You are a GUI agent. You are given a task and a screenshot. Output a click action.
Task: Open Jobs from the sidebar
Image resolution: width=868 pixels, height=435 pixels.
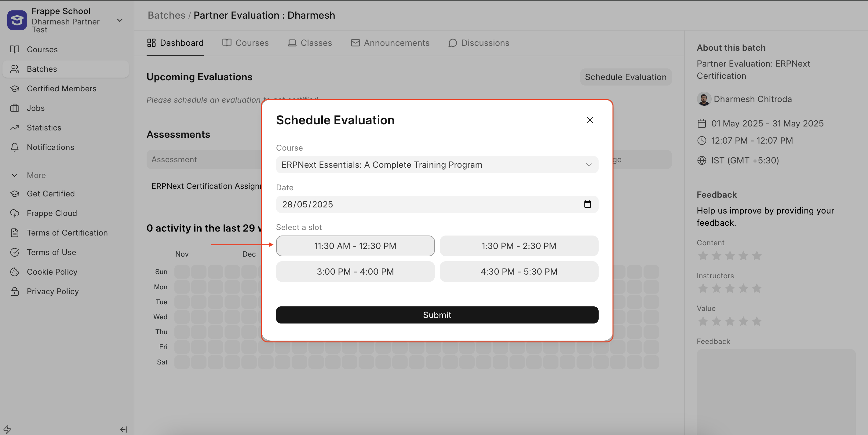click(x=66, y=108)
